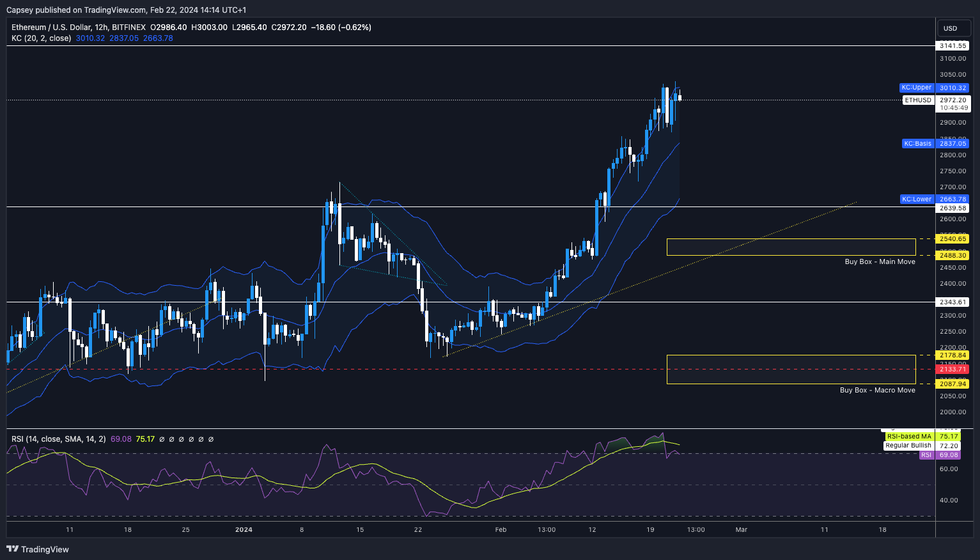
Task: Open the USD currency selector
Action: click(951, 28)
